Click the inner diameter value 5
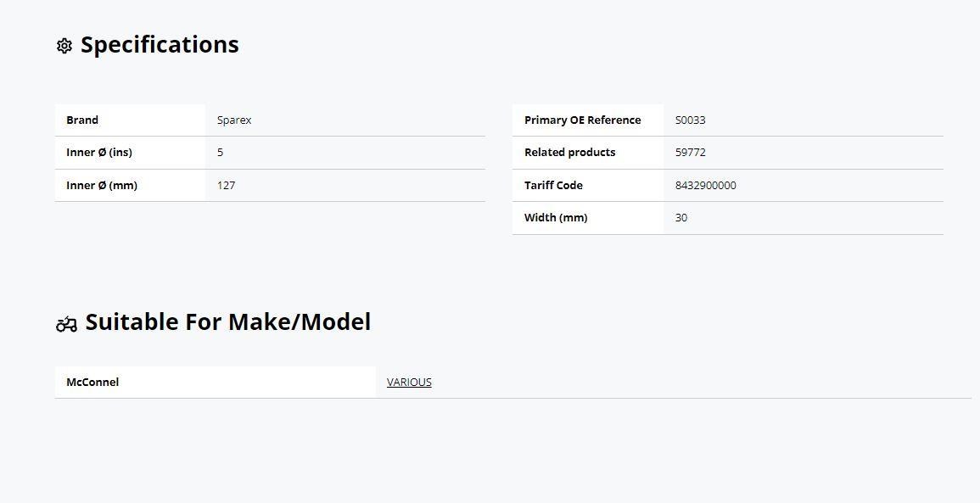Image resolution: width=980 pixels, height=503 pixels. [220, 152]
